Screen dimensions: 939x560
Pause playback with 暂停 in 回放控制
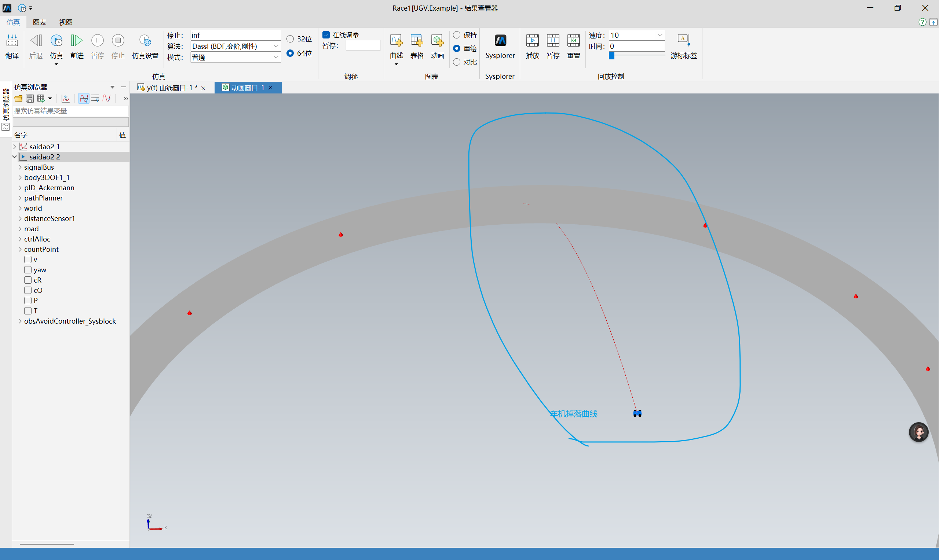click(x=553, y=41)
